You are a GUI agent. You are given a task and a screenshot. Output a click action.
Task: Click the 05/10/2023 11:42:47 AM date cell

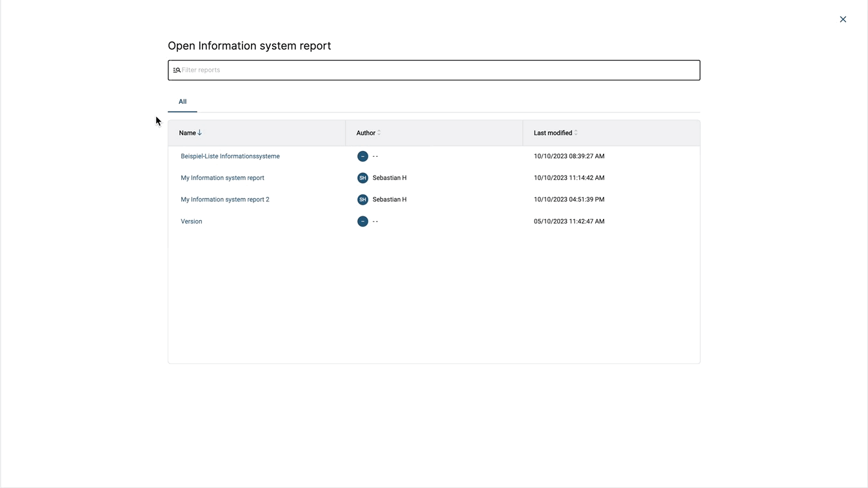(569, 221)
